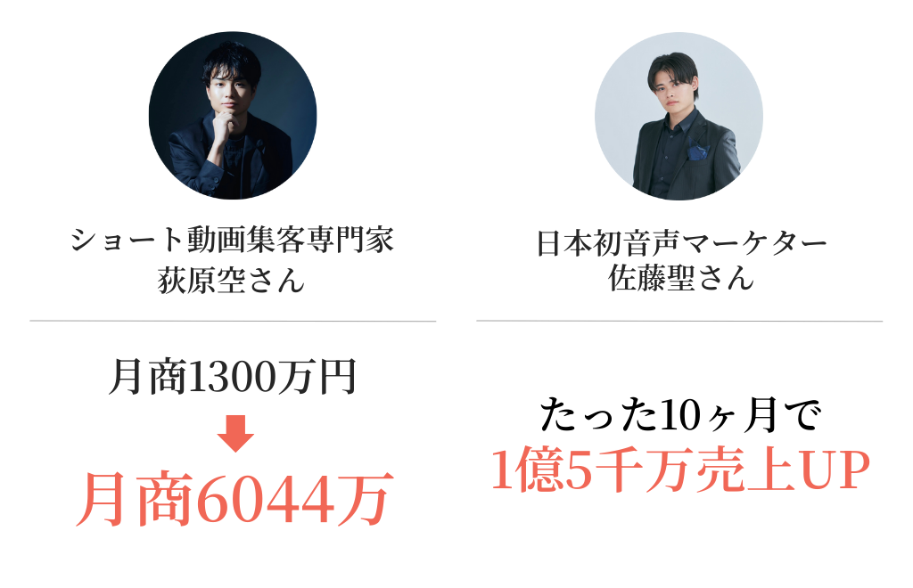Click the red downward arrow icon
Viewport: 913px width, 588px height.
pos(235,433)
